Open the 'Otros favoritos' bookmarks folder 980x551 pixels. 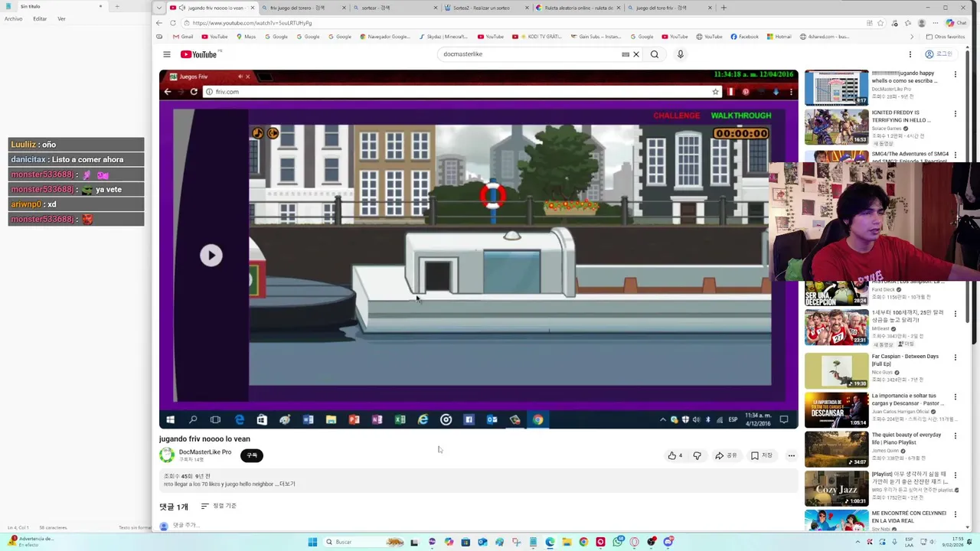[x=946, y=37]
